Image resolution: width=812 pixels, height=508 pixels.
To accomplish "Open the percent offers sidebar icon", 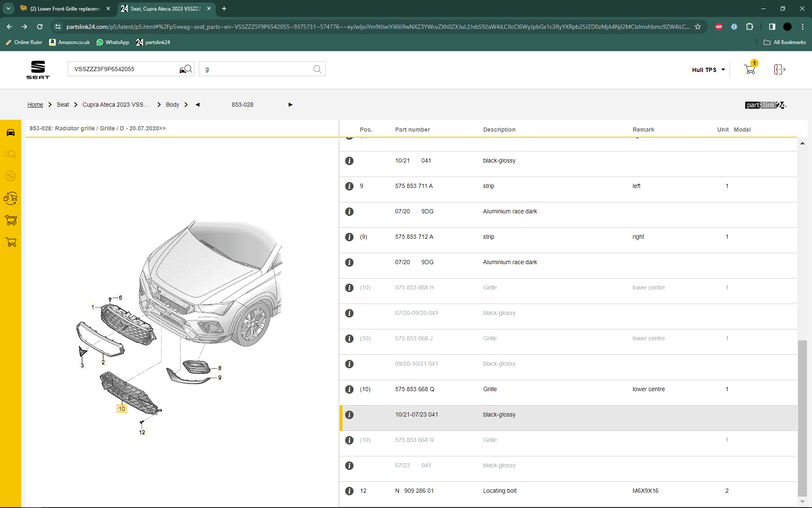I will [x=11, y=176].
